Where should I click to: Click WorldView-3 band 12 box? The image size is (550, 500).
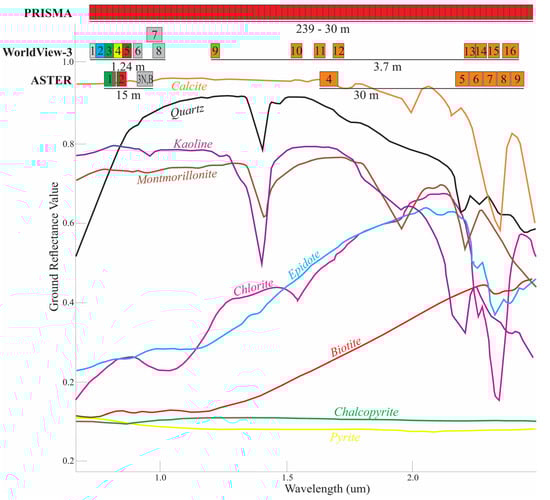(338, 51)
